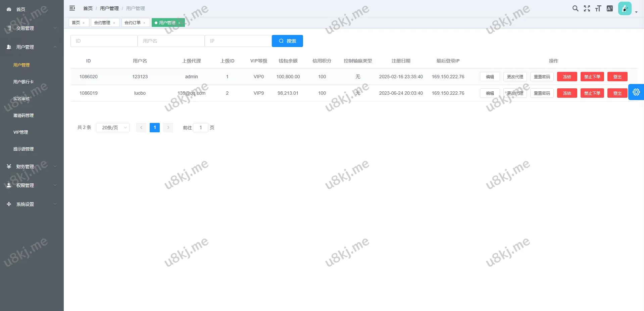
Task: Click 重置密码 for user luobo
Action: click(x=542, y=93)
